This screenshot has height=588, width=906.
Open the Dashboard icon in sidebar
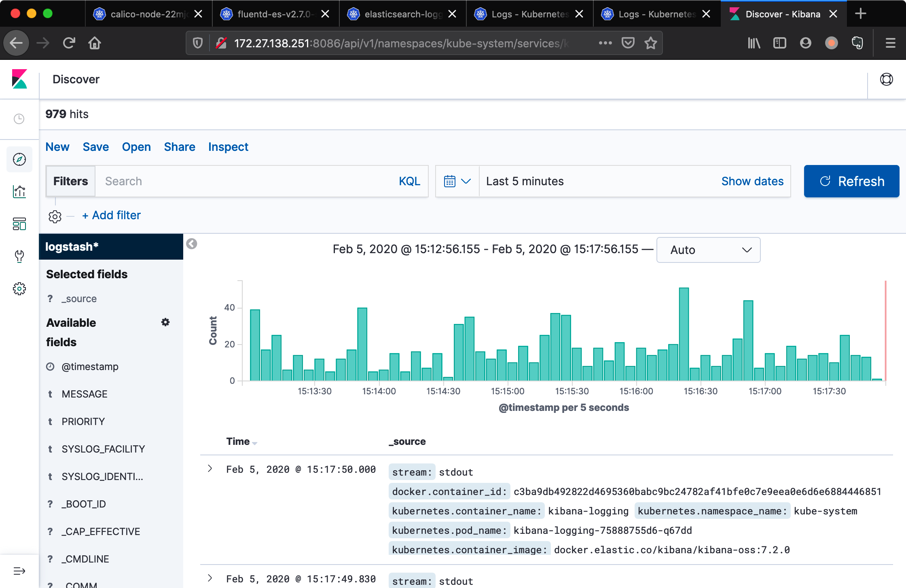tap(19, 224)
